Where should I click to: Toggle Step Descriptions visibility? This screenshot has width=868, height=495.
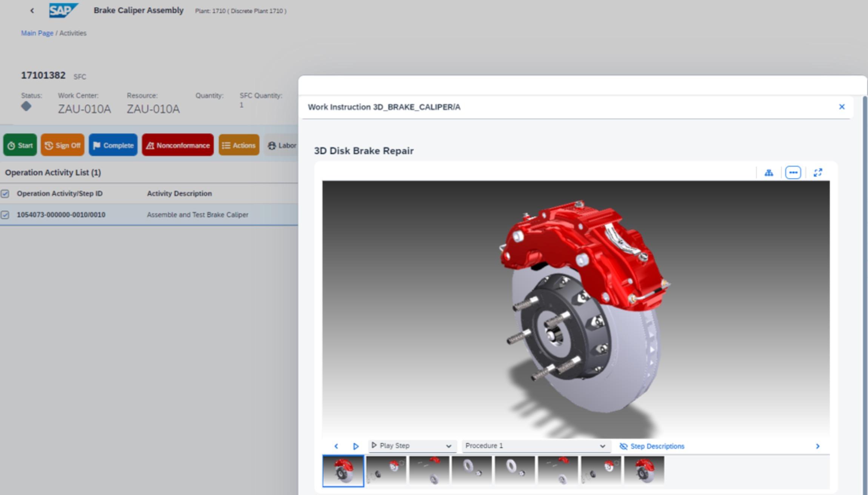pos(652,446)
